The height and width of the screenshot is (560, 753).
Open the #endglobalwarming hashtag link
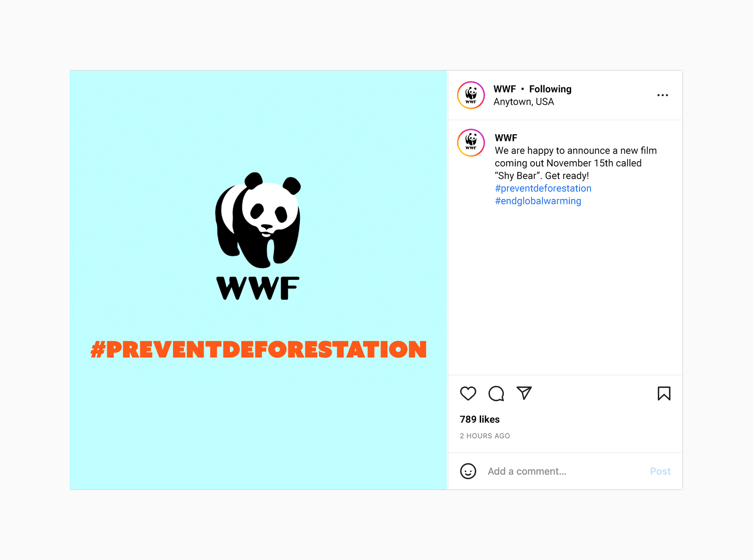[x=538, y=201]
